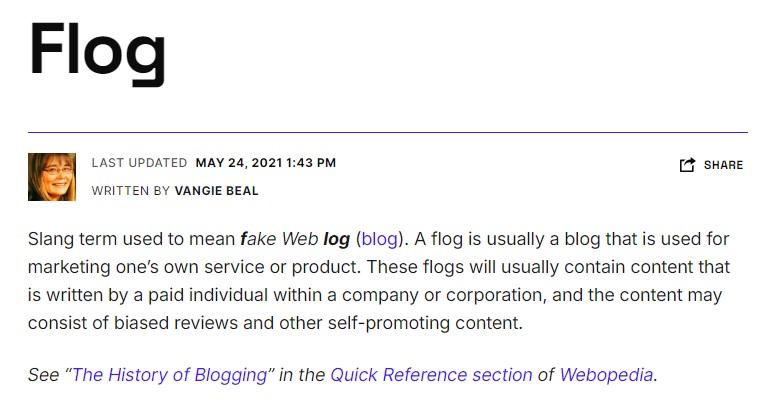This screenshot has height=411, width=778.
Task: Open the 'Quick Reference section' link
Action: (431, 375)
